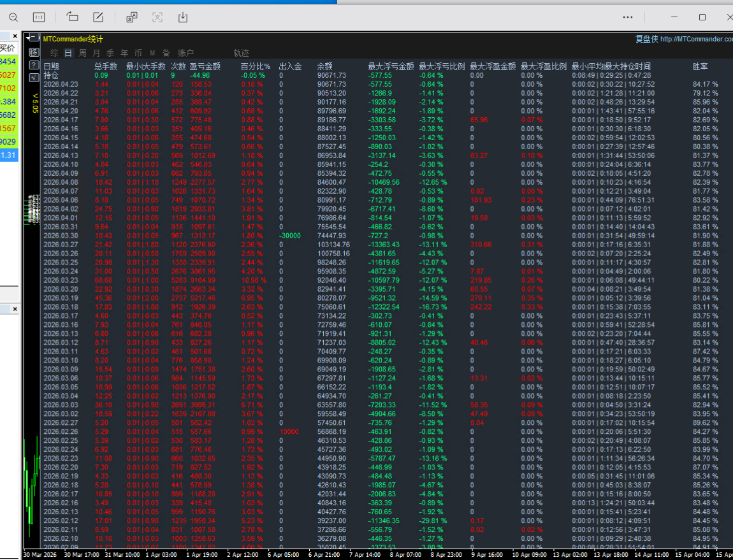The width and height of the screenshot is (733, 560).
Task: Click the translate text icon
Action: click(131, 17)
